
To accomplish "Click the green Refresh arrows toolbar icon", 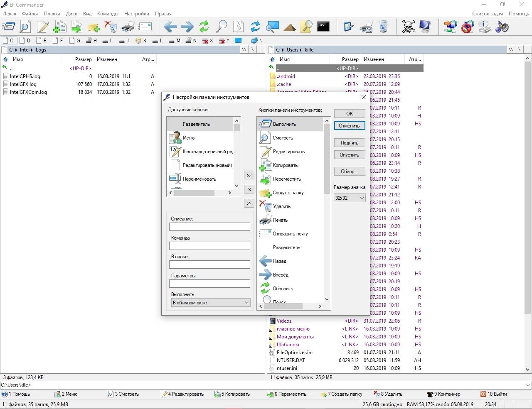I will tap(204, 27).
